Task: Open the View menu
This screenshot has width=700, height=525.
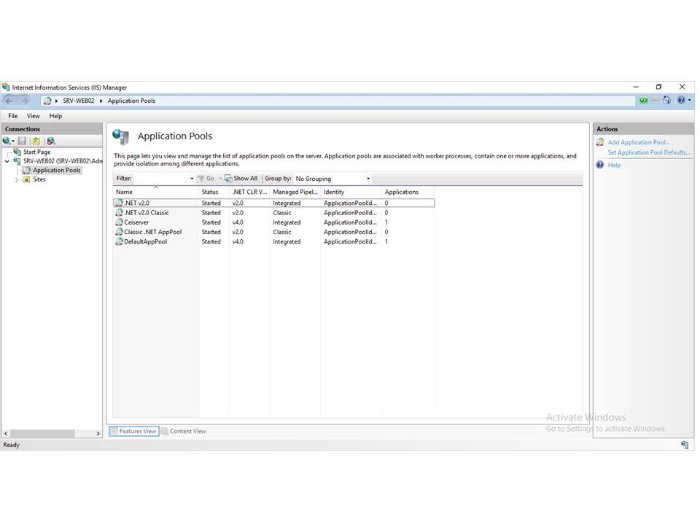Action: (x=33, y=116)
